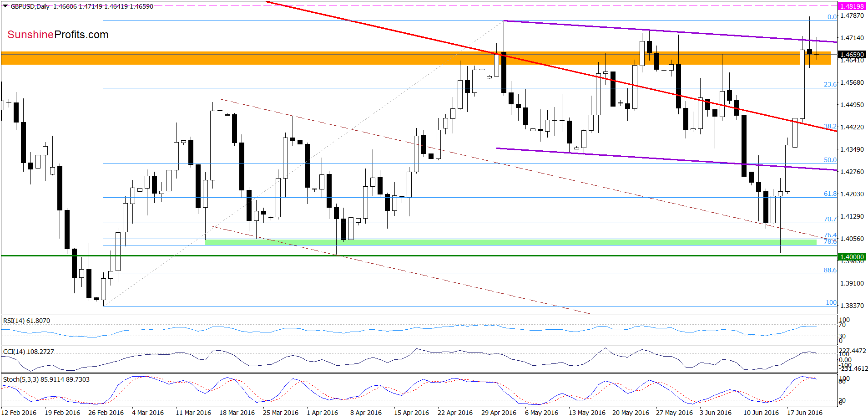Click the 18 Mar 2016 date label
This screenshot has height=419, width=868.
[237, 413]
